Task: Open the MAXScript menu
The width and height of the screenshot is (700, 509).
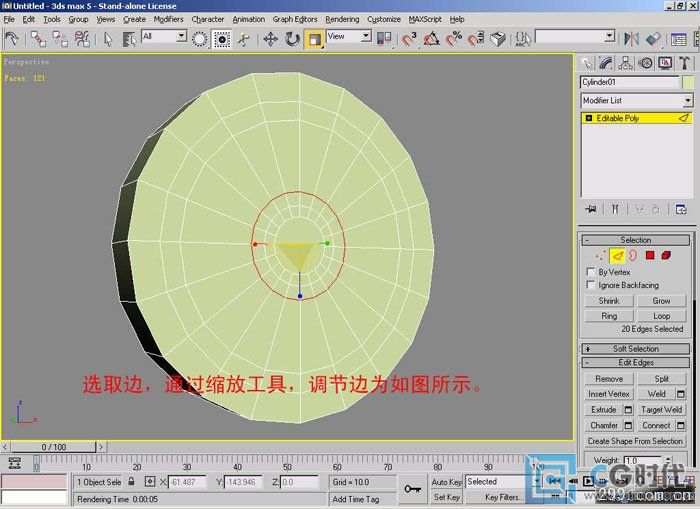Action: 425,19
